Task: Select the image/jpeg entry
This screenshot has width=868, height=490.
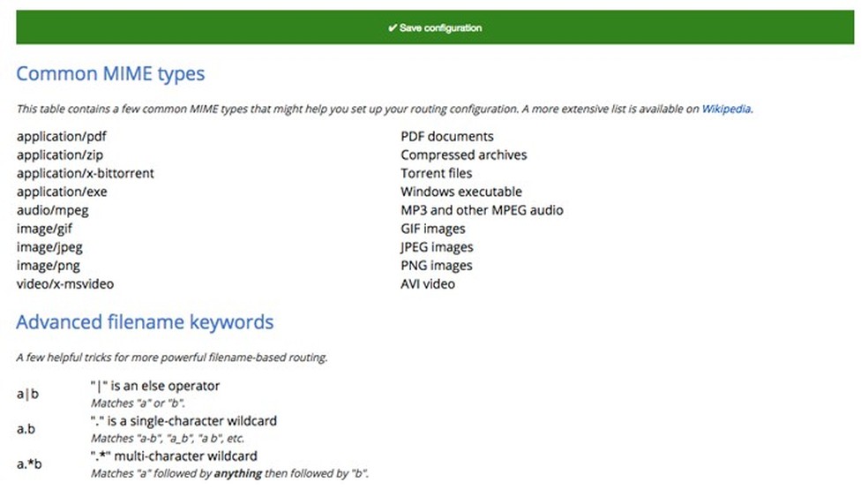Action: 49,247
